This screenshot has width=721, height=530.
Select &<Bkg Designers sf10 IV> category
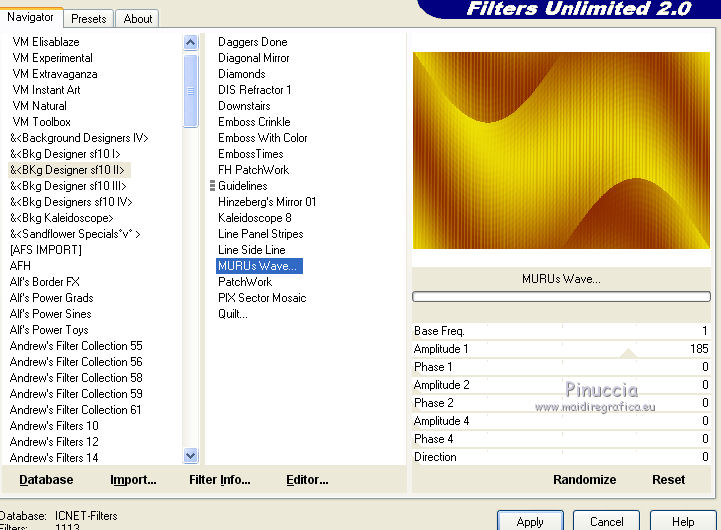(x=71, y=202)
